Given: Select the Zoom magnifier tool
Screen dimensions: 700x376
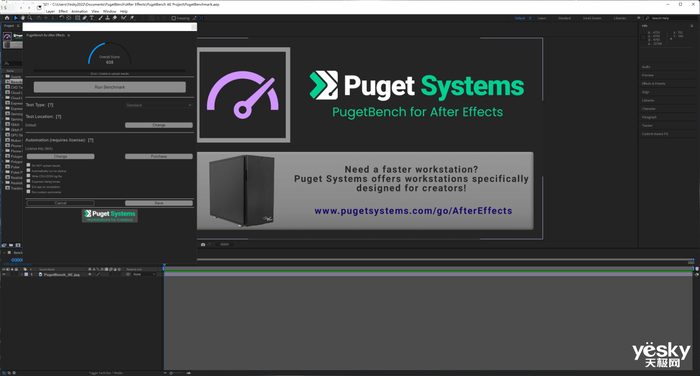Looking at the screenshot, I should tap(30, 18).
